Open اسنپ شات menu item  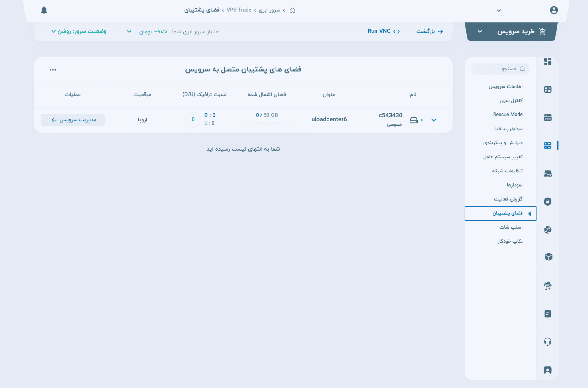click(x=511, y=227)
